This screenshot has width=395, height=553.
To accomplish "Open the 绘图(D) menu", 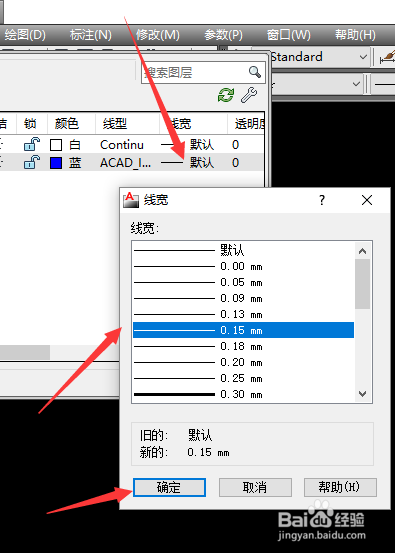I will pos(25,35).
